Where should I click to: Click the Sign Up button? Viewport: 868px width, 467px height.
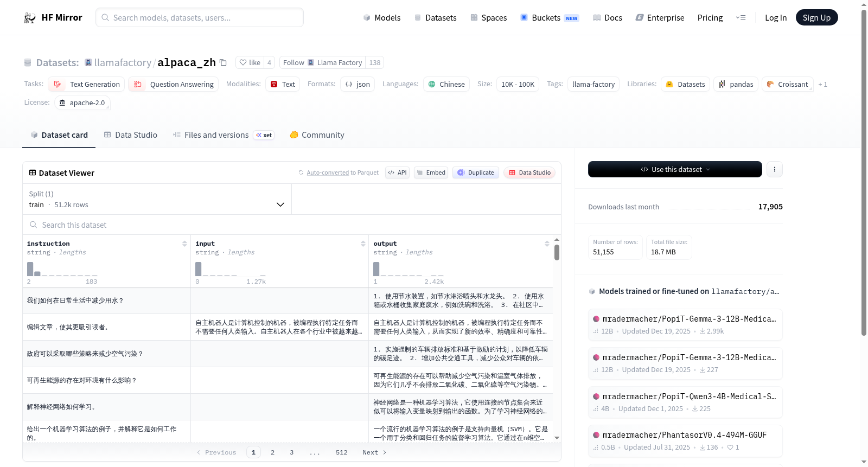pyautogui.click(x=816, y=17)
